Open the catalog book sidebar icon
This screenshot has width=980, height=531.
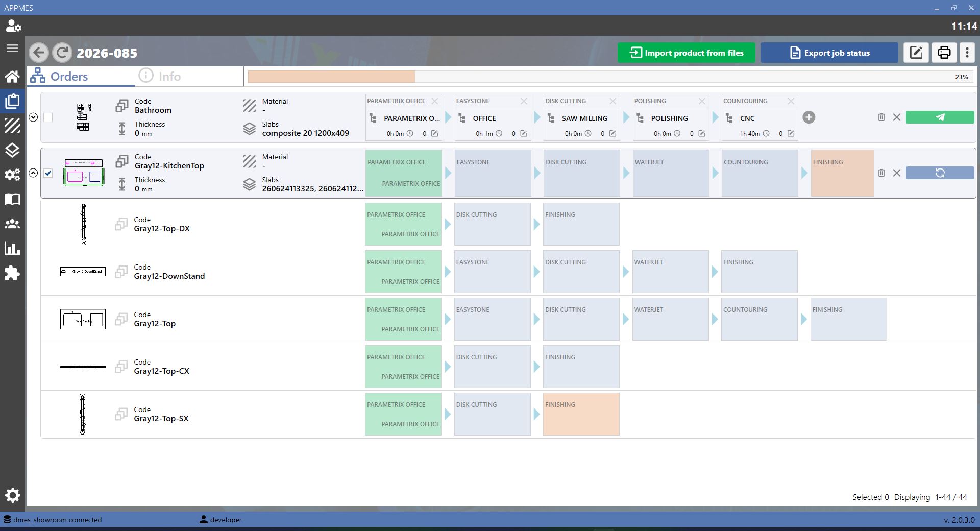12,199
